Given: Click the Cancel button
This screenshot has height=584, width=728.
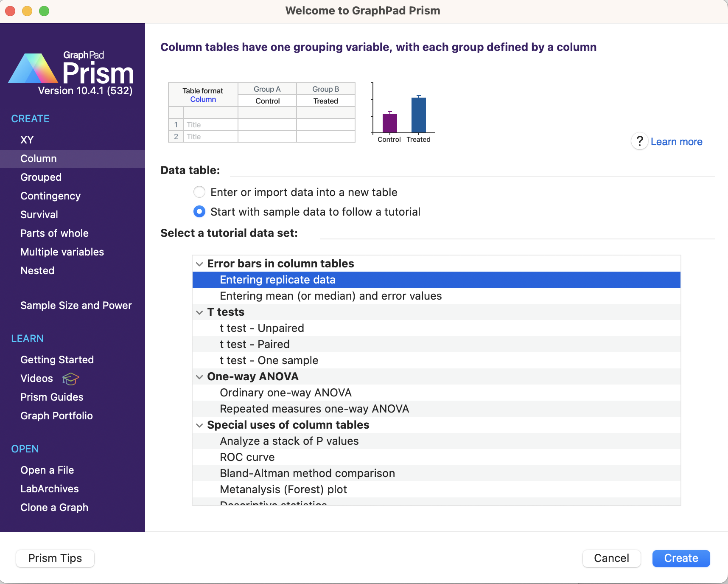Looking at the screenshot, I should tap(611, 558).
